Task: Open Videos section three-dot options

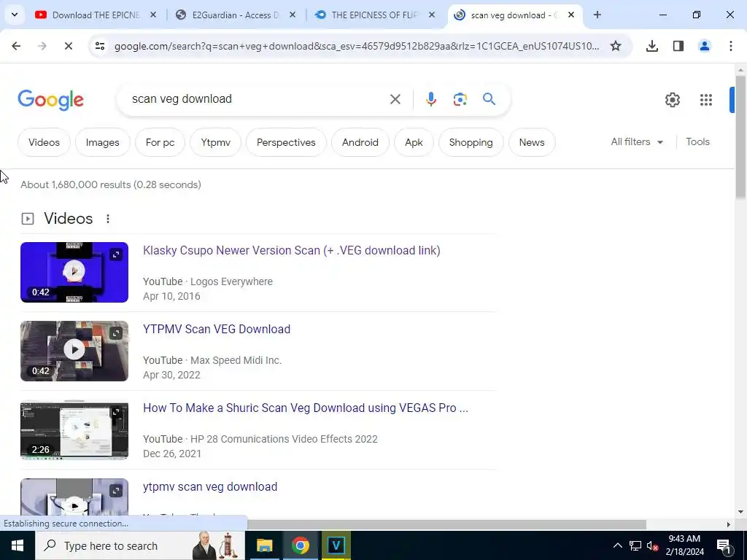Action: (108, 219)
